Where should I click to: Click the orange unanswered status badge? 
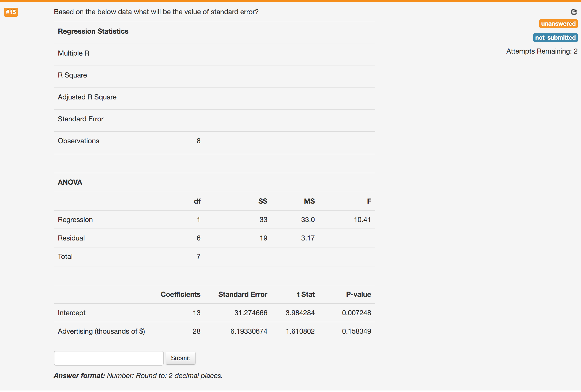(x=558, y=24)
